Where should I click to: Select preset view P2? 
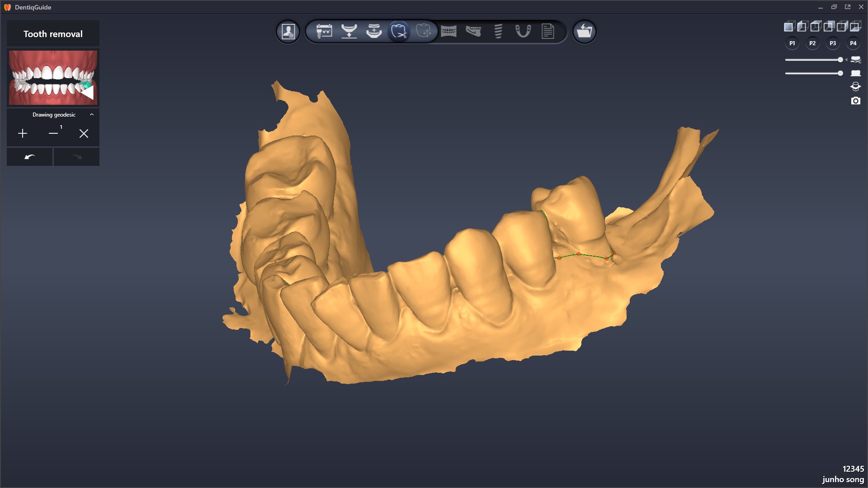click(x=812, y=43)
